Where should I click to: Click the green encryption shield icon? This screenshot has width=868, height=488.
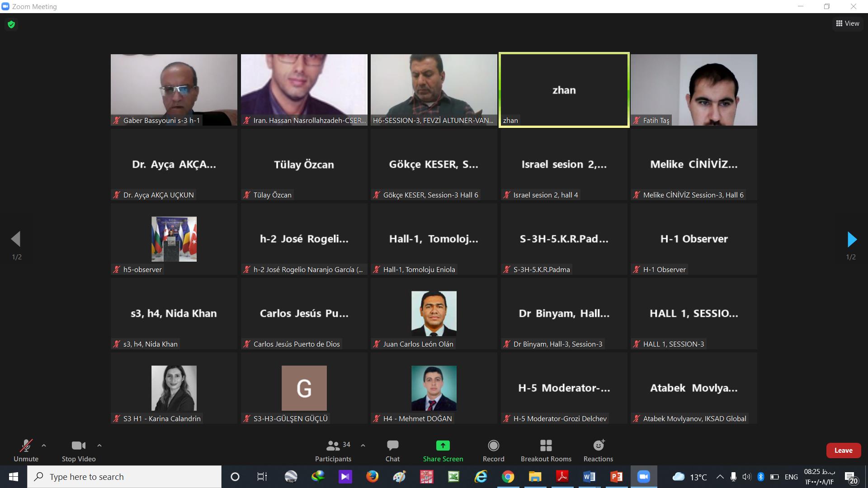pos(11,24)
